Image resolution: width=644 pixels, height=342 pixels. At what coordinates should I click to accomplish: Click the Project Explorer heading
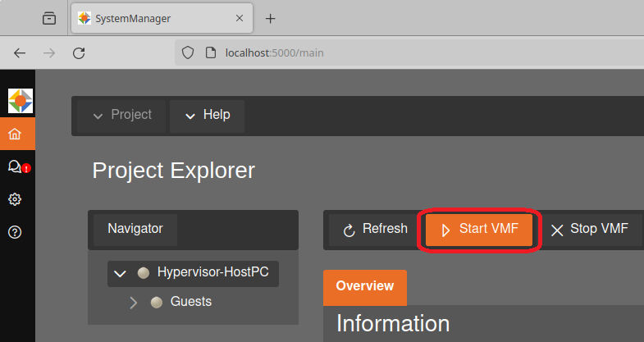(173, 171)
